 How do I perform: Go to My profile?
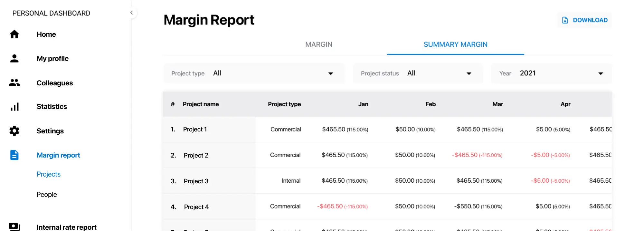point(52,58)
